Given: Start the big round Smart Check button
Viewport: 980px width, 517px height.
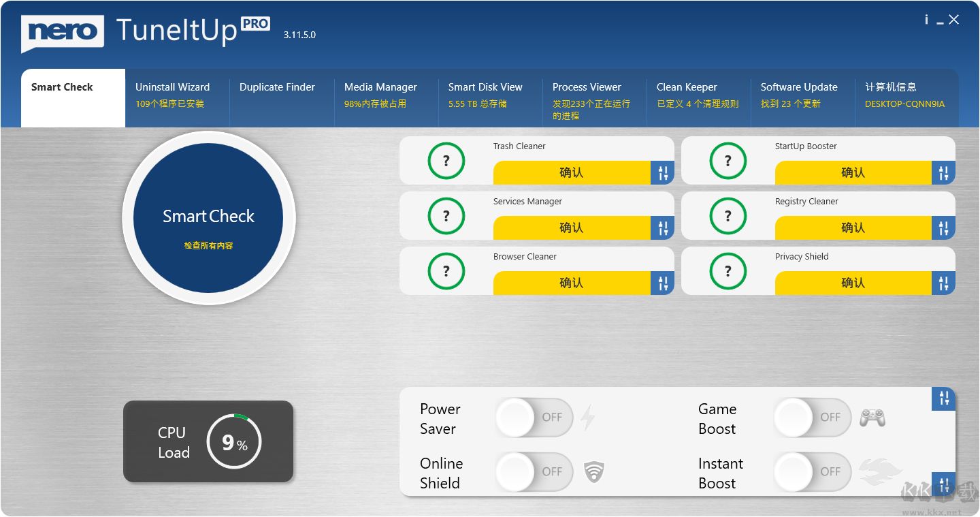Looking at the screenshot, I should [x=208, y=217].
